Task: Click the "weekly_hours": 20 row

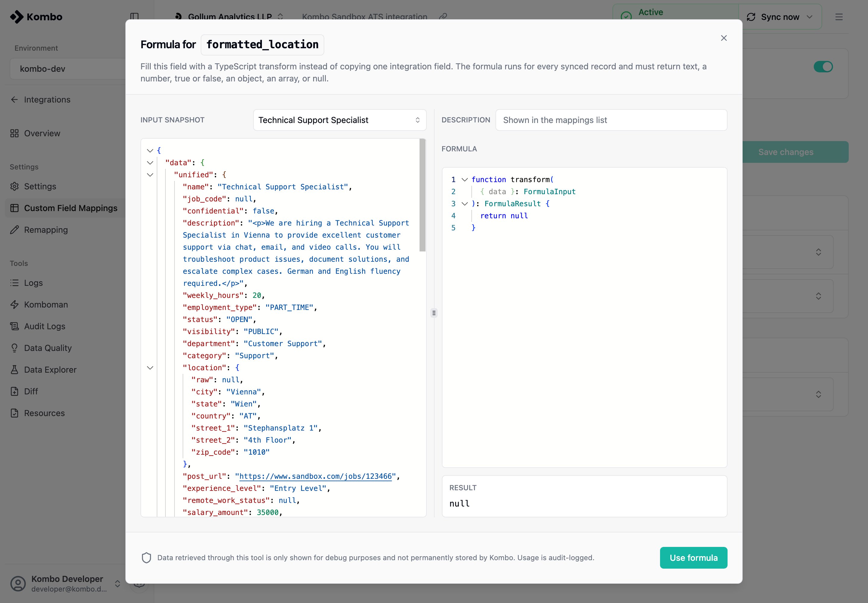Action: [x=224, y=295]
